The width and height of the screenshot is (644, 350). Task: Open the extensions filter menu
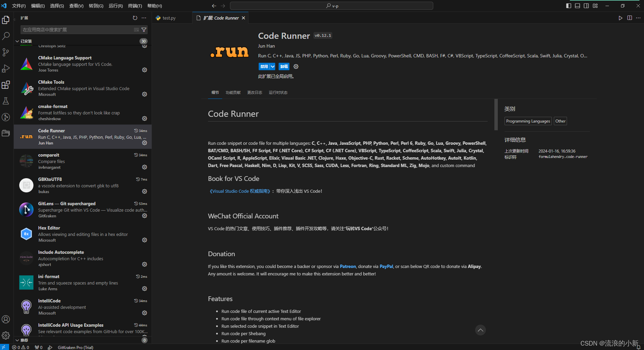(144, 30)
